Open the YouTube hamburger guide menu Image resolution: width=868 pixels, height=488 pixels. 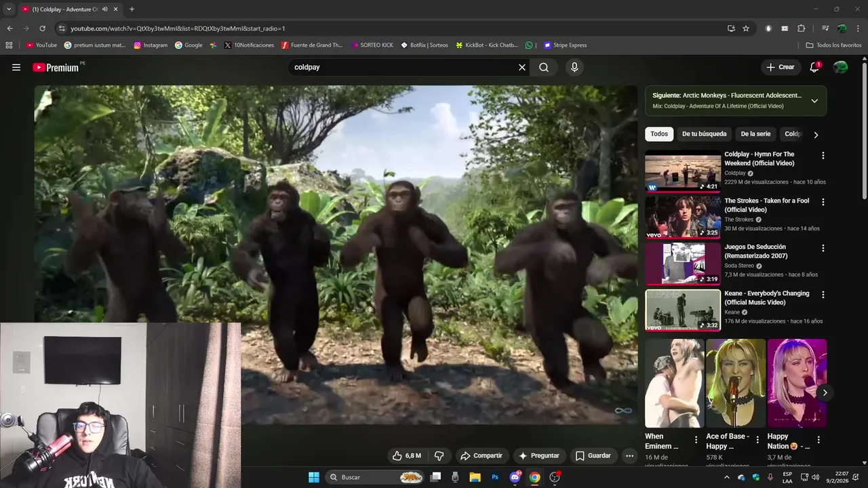[16, 67]
